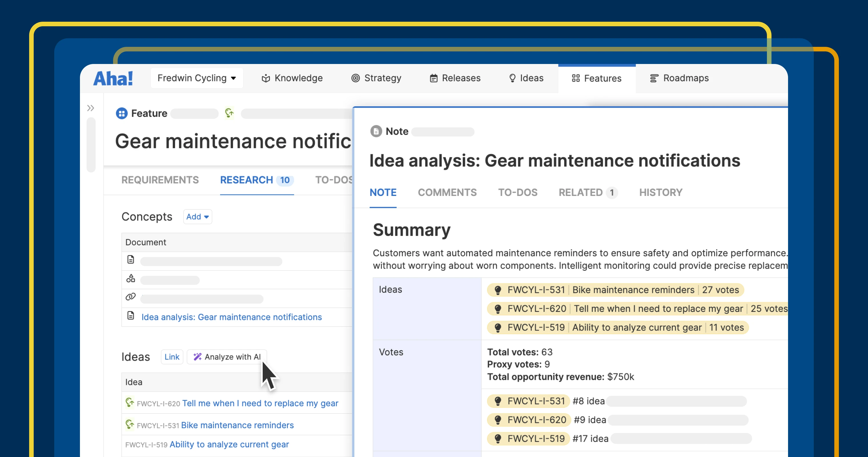Screen dimensions: 868x457
Task: Click the shapes icon in Document list
Action: [x=130, y=278]
